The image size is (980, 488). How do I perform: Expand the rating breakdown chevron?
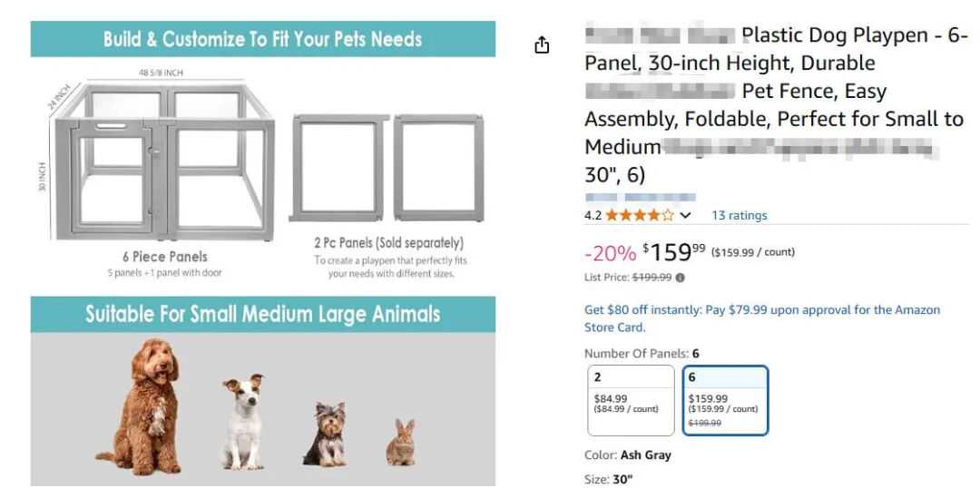click(x=685, y=215)
